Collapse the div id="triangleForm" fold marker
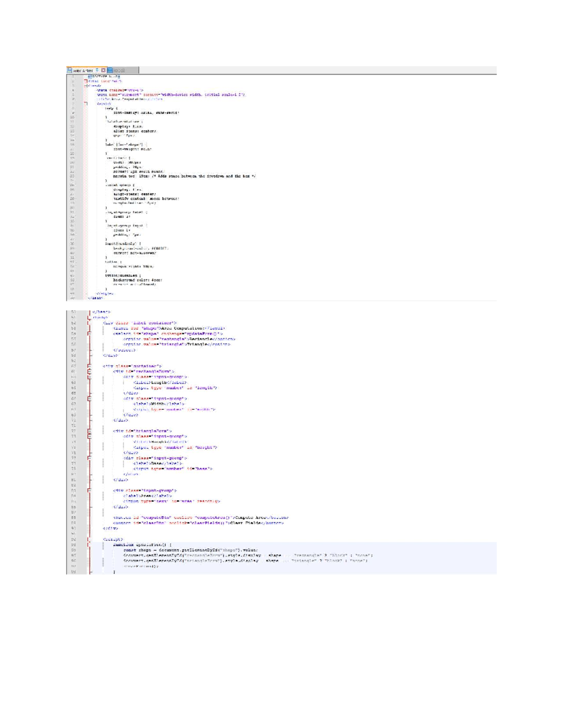 click(89, 431)
